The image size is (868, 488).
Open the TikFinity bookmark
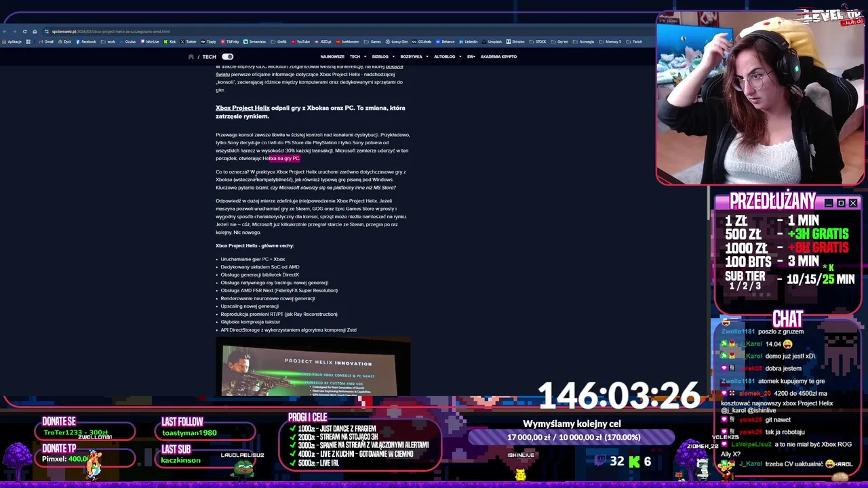coord(230,41)
